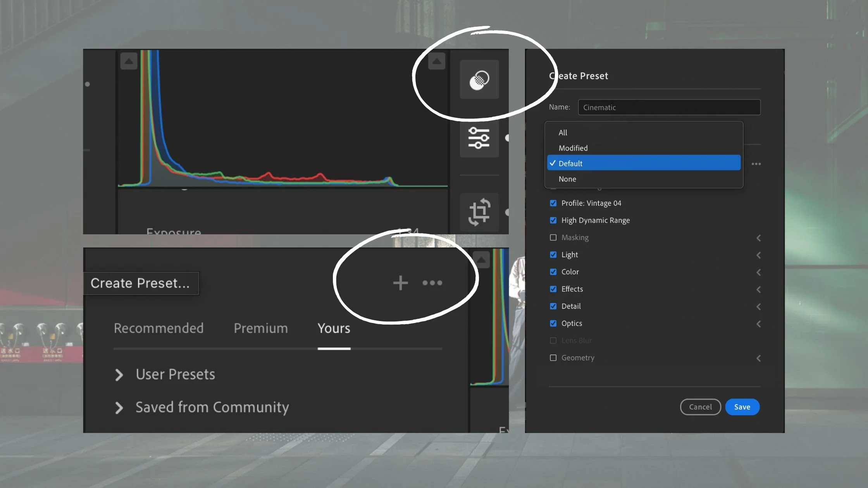The height and width of the screenshot is (488, 868).
Task: Click the Save button
Action: [742, 407]
